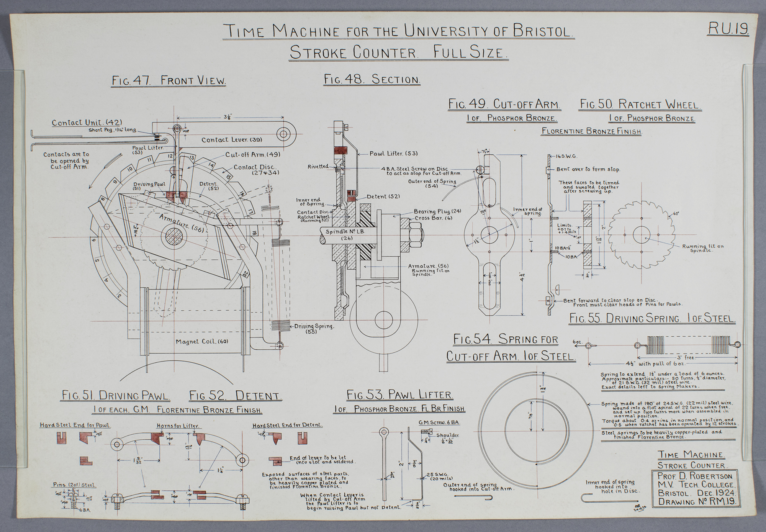Click the 'Fig. 51. Driving Pawl' heading
The width and height of the screenshot is (766, 532).
point(116,395)
